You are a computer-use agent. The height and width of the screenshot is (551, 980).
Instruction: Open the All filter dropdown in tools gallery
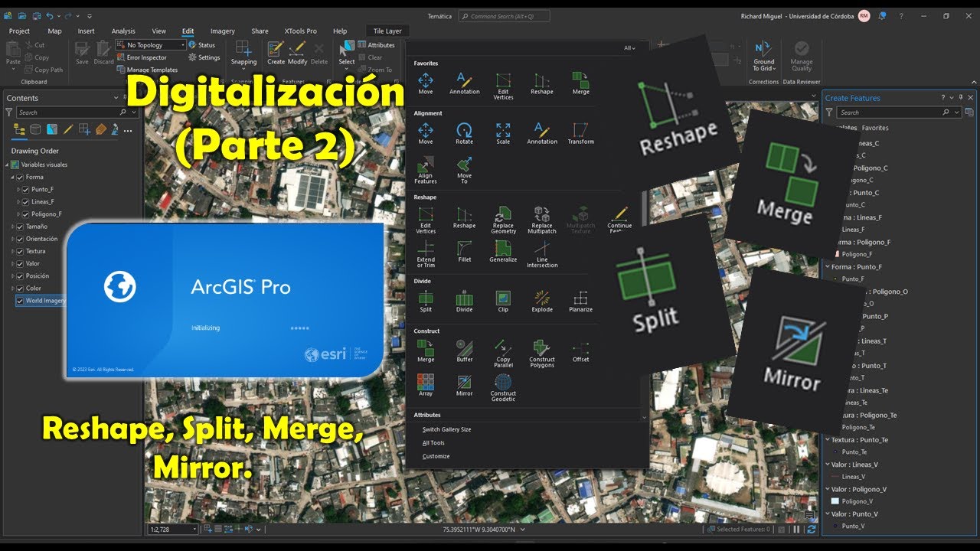pos(629,47)
